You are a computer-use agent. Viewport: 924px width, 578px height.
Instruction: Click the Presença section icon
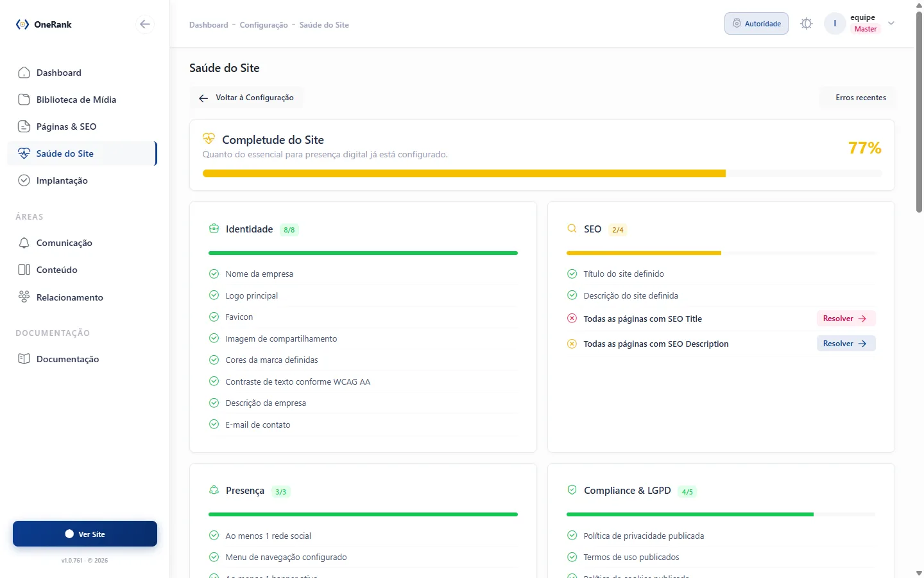[x=214, y=490]
